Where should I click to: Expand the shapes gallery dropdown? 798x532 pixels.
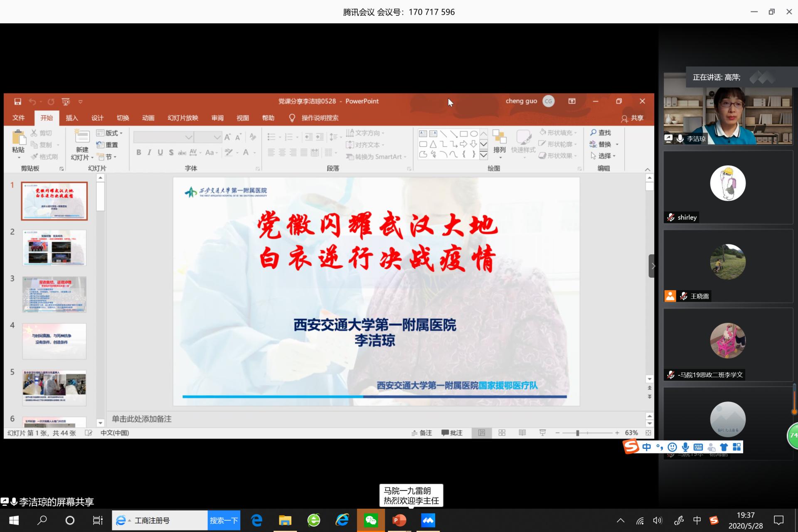[483, 155]
